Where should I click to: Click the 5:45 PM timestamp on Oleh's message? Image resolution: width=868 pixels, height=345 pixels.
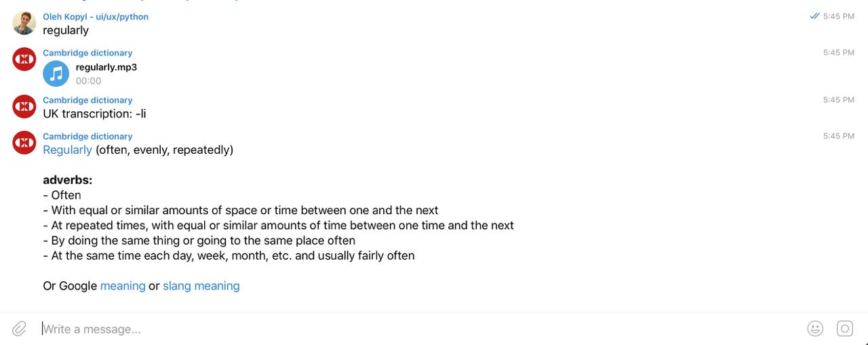[x=839, y=16]
